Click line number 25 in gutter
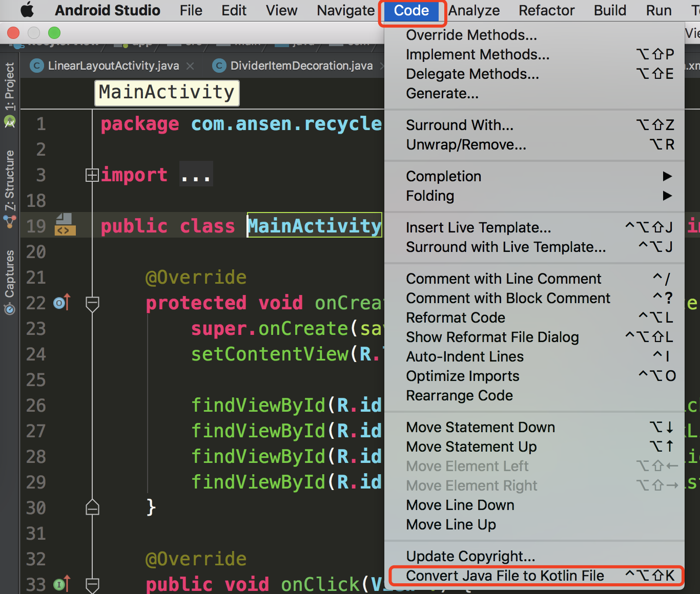Screen dimensions: 700x594 click(x=36, y=380)
